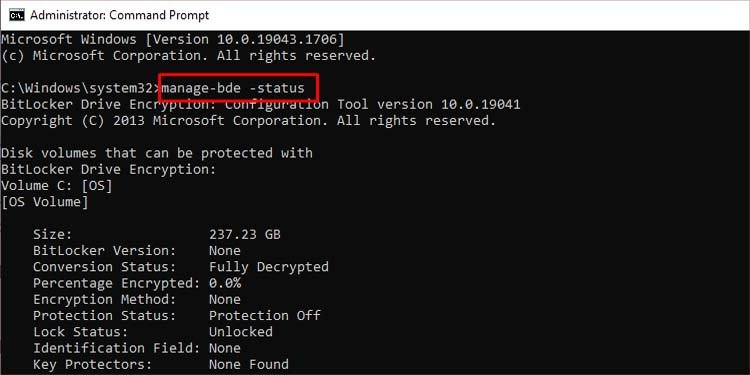Click the C:\Windows\system32> prompt text
The height and width of the screenshot is (375, 750).
tap(81, 88)
